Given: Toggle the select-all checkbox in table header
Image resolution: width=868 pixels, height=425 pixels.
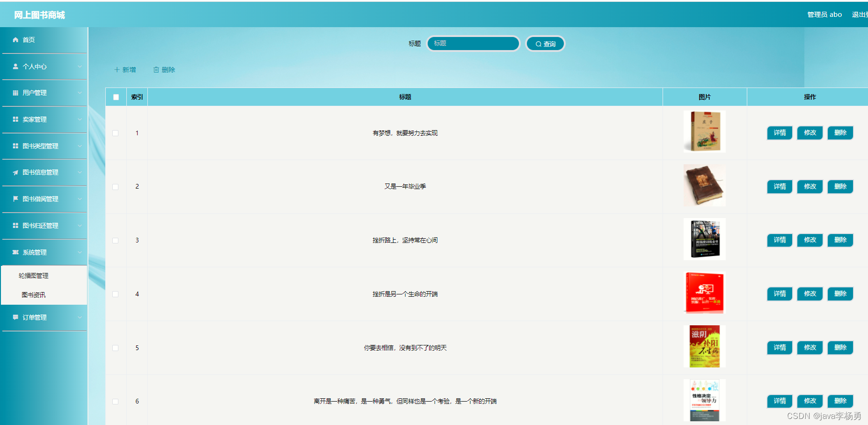Looking at the screenshot, I should (116, 97).
